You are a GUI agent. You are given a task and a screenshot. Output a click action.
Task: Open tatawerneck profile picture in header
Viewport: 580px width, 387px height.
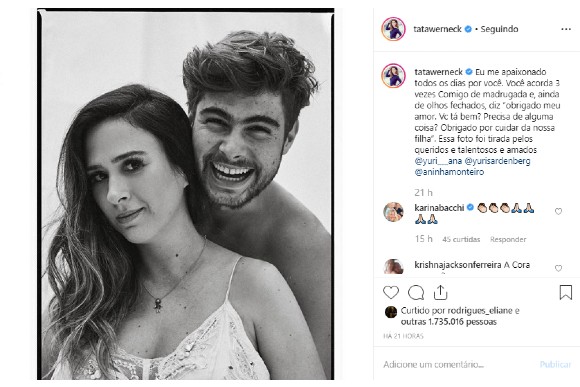point(393,28)
